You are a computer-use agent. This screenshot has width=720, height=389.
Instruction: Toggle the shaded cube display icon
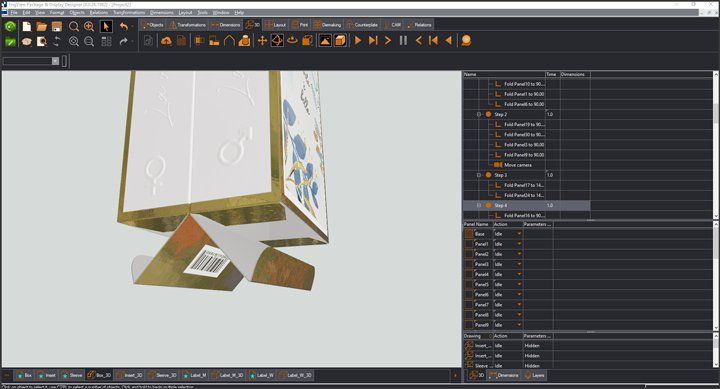tap(340, 41)
